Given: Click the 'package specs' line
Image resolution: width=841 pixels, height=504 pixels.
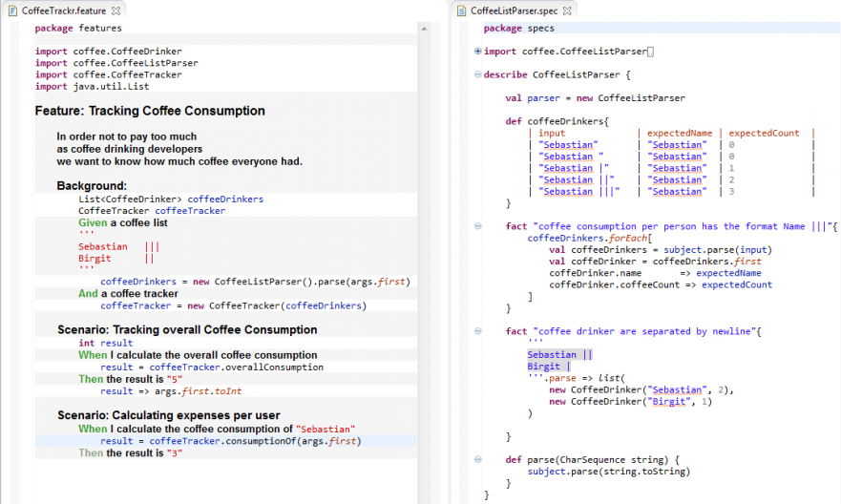Looking at the screenshot, I should (519, 28).
